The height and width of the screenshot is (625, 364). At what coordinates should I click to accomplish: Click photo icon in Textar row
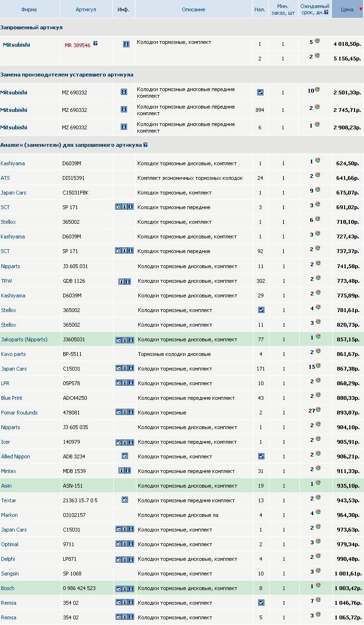125,500
